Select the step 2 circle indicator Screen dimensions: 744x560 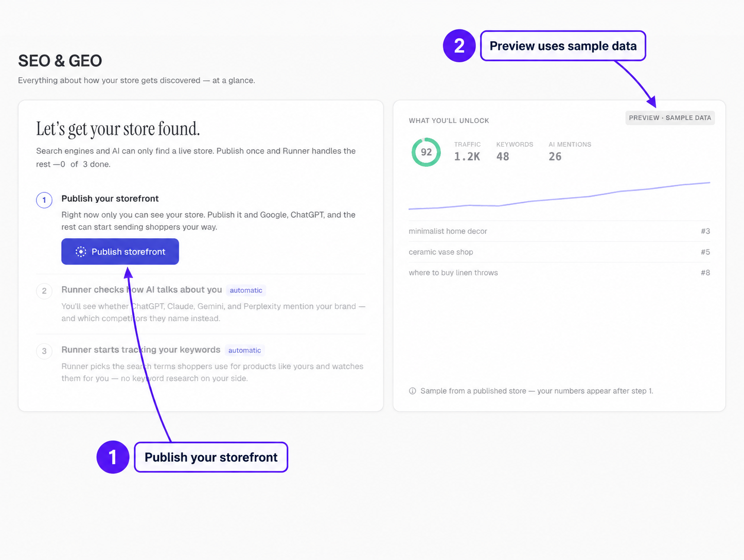pos(44,291)
